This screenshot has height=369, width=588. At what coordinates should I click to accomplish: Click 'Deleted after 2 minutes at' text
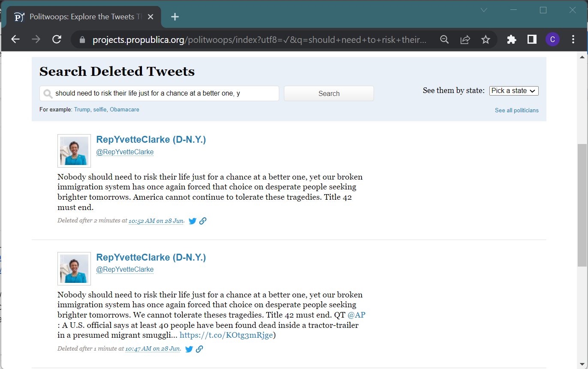point(92,221)
